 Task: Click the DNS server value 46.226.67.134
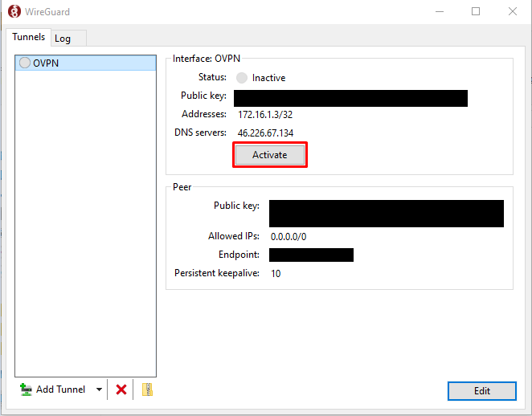(x=265, y=133)
